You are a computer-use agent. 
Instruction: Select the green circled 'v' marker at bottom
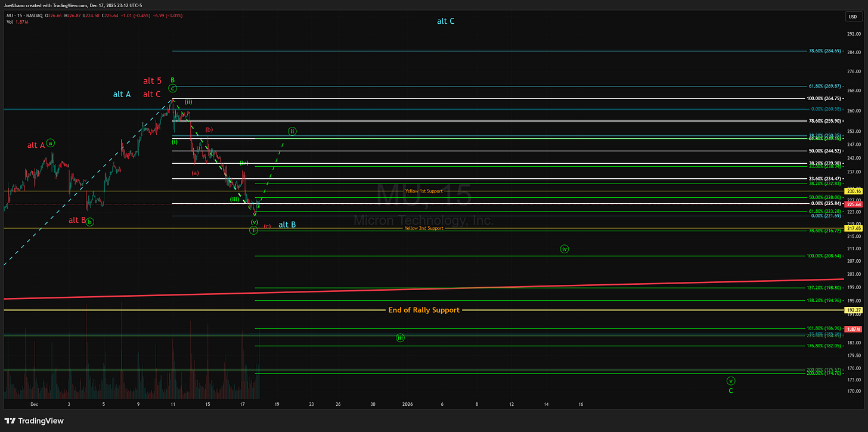[x=731, y=381]
